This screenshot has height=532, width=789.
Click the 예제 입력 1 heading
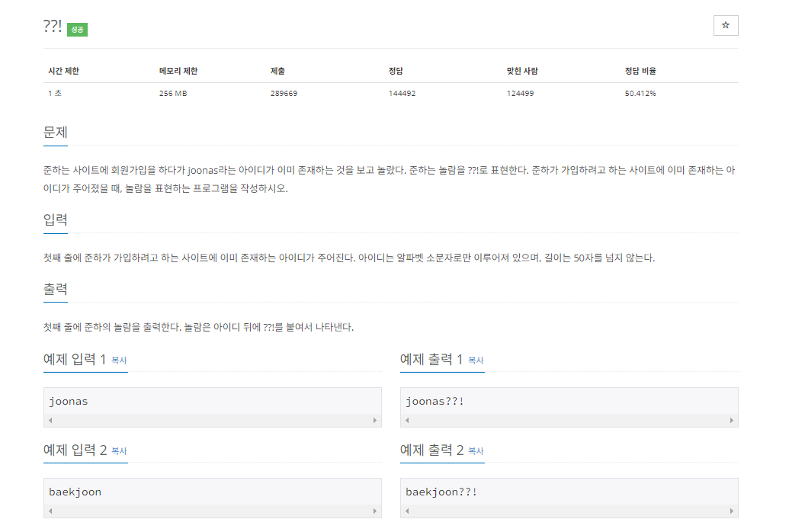coord(75,359)
